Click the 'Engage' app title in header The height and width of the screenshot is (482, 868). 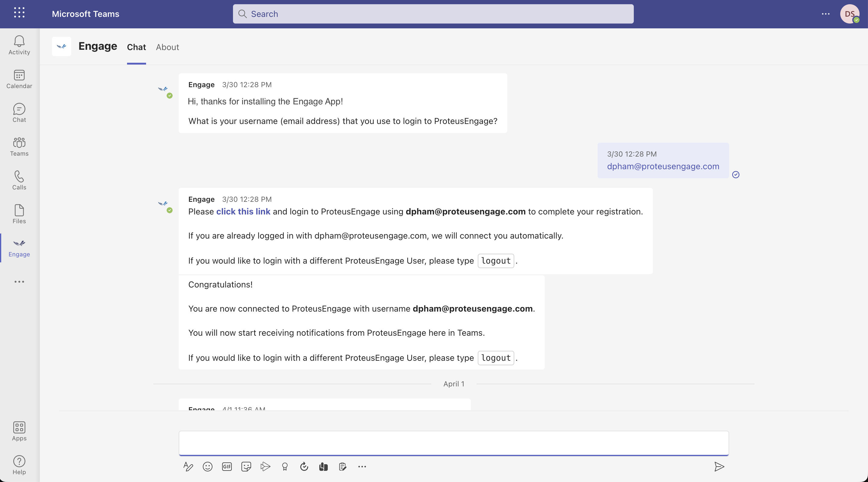(98, 46)
